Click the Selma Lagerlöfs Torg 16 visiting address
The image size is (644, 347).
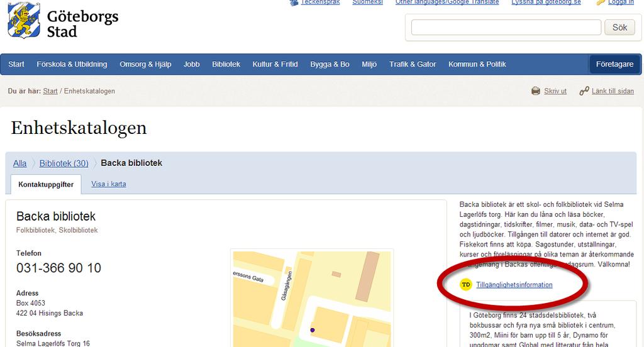point(53,343)
